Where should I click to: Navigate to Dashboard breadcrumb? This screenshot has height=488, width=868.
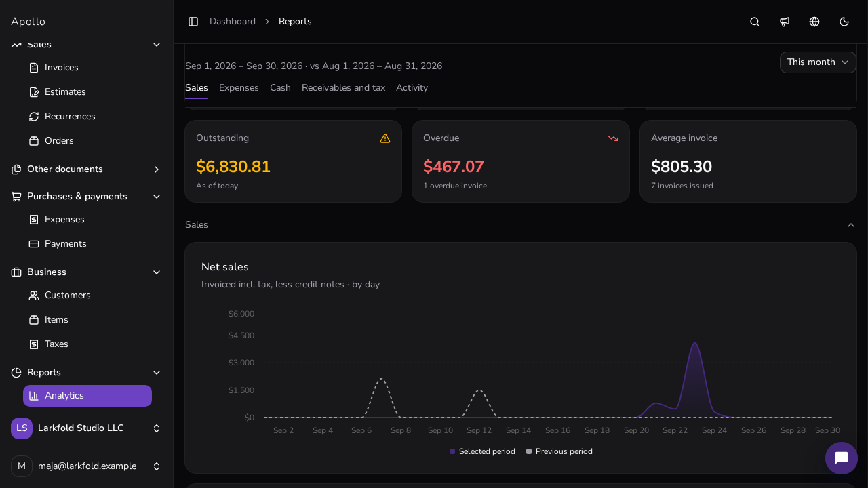click(x=233, y=22)
